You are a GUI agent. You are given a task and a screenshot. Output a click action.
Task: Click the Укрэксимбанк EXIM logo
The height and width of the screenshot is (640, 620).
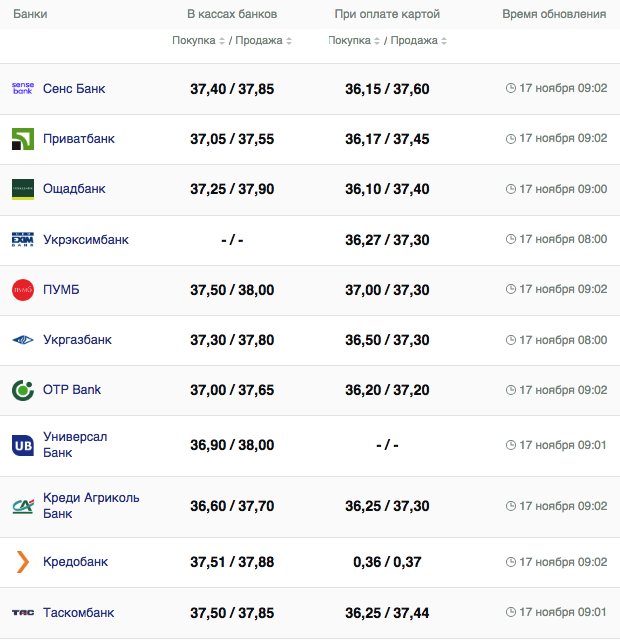point(23,240)
